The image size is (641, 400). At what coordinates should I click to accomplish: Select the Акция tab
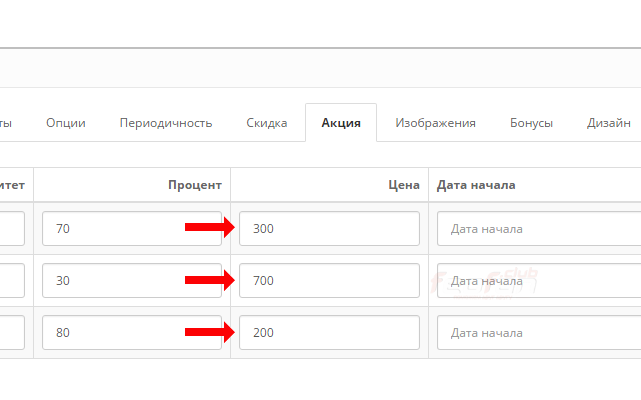341,123
